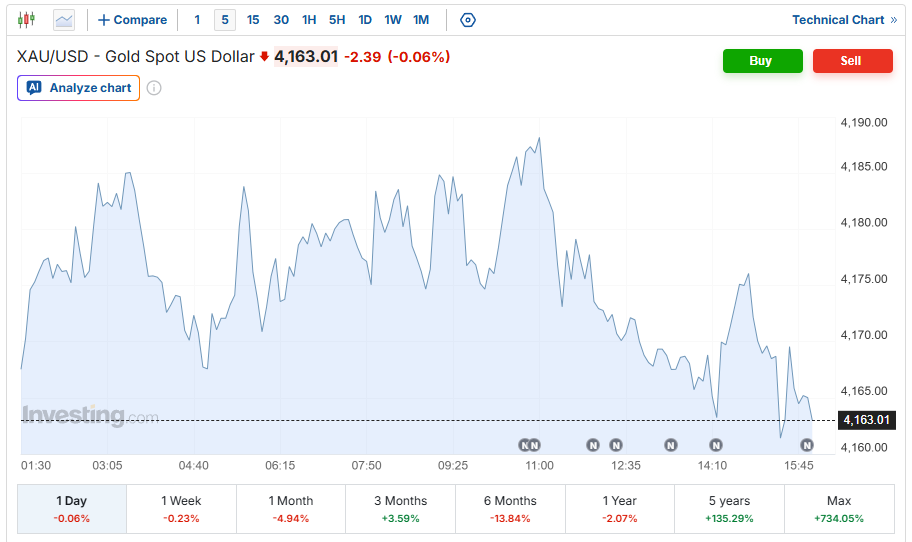Viewport: 912px width, 542px height.
Task: Switch to the 1 Day range tab
Action: pyautogui.click(x=72, y=509)
